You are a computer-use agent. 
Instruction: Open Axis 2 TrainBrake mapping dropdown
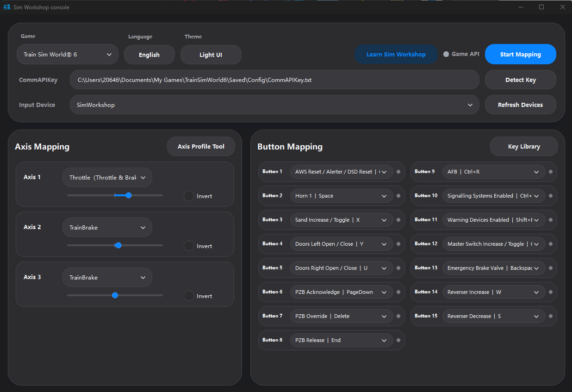coord(107,227)
